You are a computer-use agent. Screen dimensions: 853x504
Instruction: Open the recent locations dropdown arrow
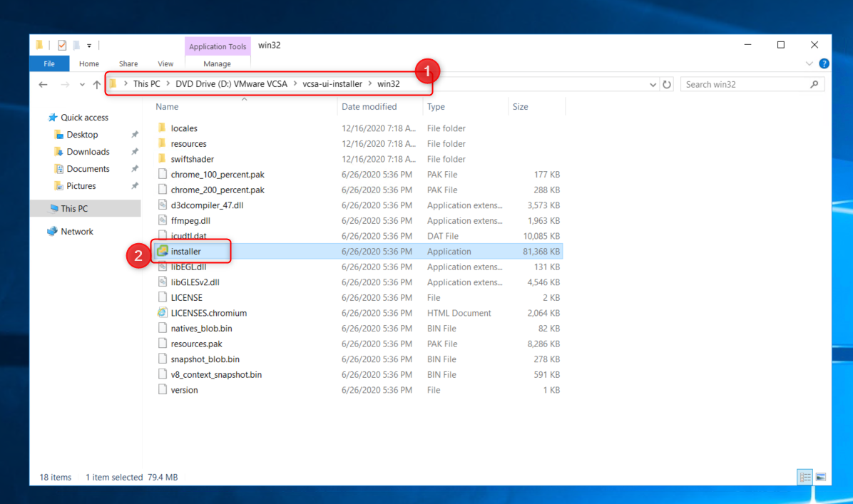(x=82, y=85)
